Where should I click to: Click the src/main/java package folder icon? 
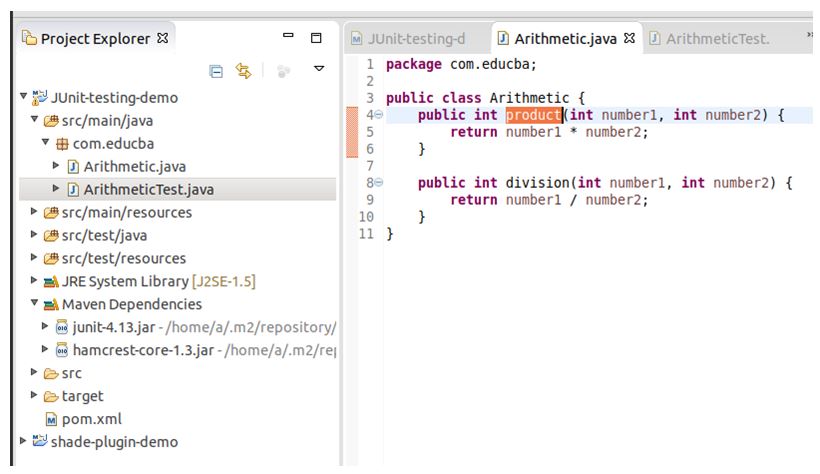pyautogui.click(x=51, y=121)
